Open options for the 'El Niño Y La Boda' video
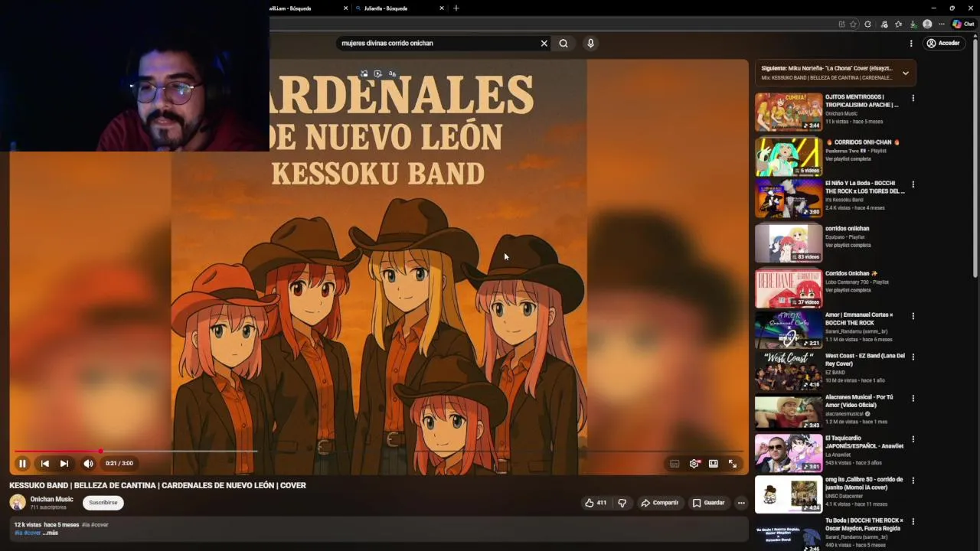 coord(913,184)
